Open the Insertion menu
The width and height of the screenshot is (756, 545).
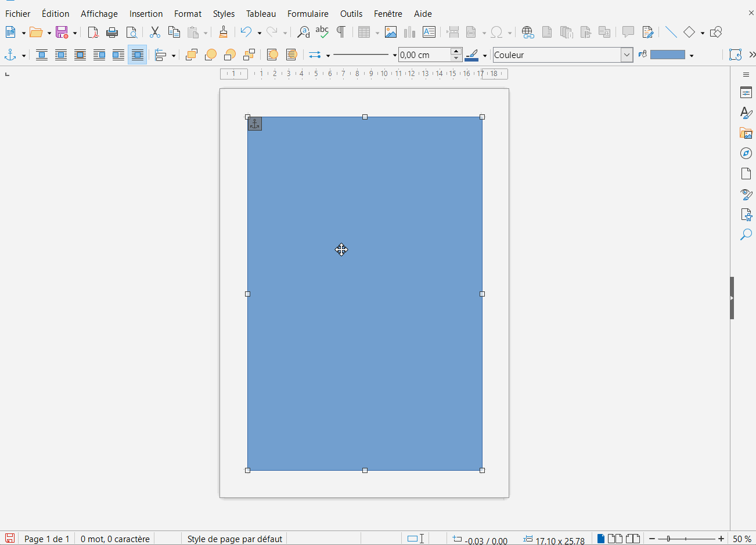coord(146,13)
